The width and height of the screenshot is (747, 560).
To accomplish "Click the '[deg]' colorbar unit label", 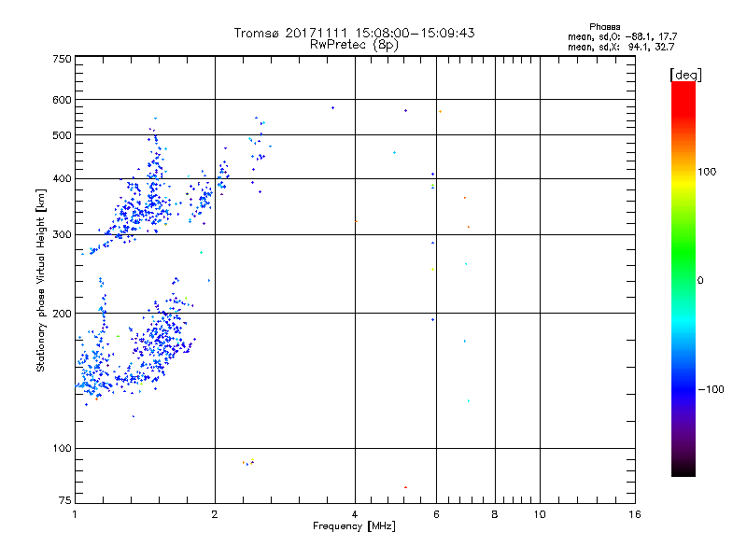I will 685,74.
